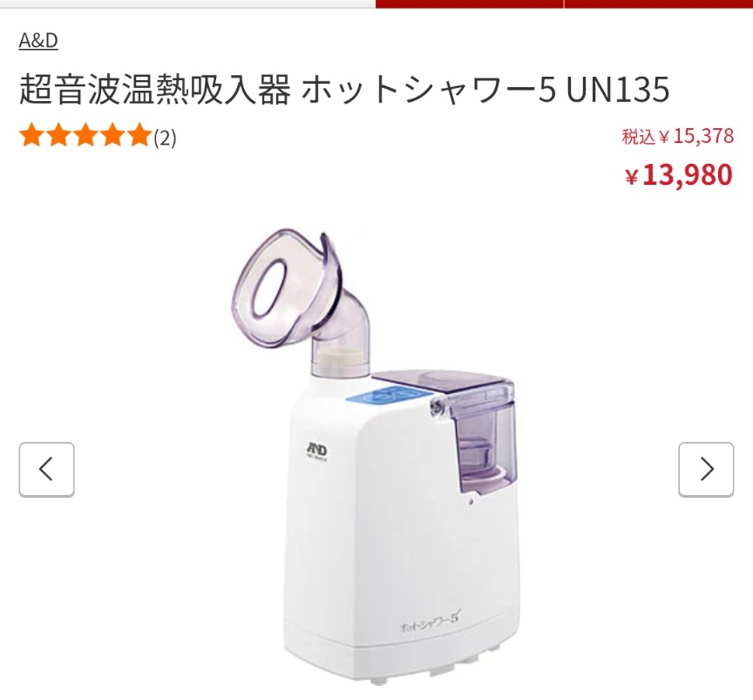Open the (2) review count link

click(165, 138)
